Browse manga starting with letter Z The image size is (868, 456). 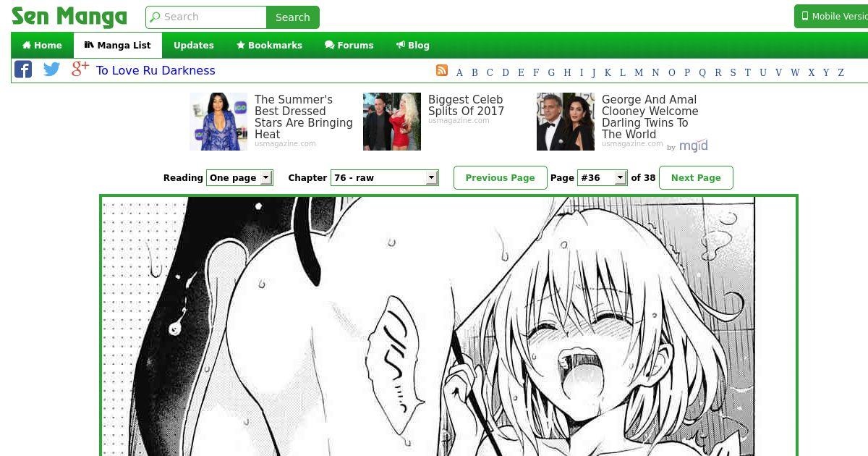tap(841, 72)
